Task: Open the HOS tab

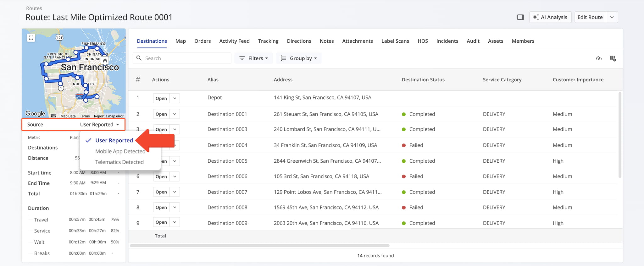Action: click(x=423, y=41)
